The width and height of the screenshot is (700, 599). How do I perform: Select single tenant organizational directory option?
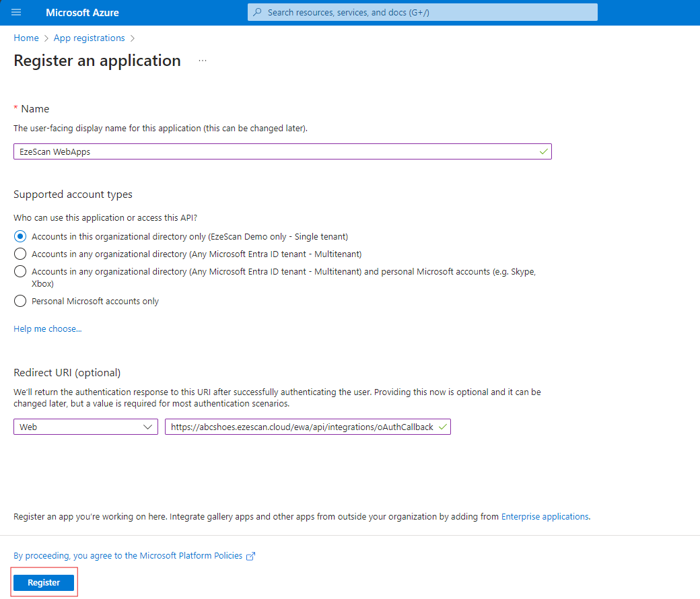(x=20, y=237)
